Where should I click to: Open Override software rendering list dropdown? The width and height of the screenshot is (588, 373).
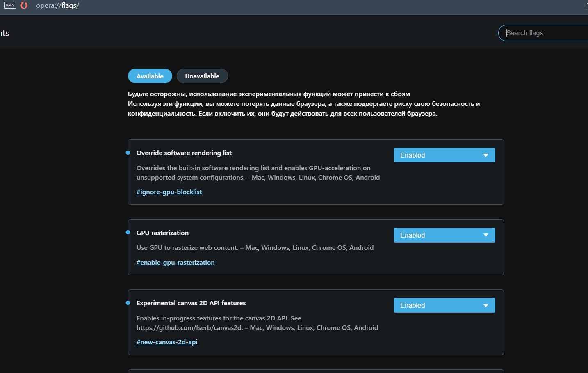(x=444, y=155)
